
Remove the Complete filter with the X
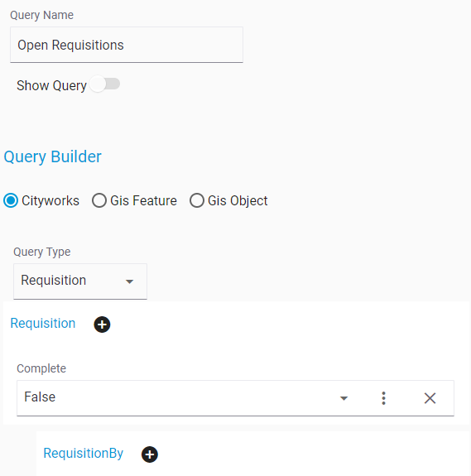pyautogui.click(x=430, y=398)
